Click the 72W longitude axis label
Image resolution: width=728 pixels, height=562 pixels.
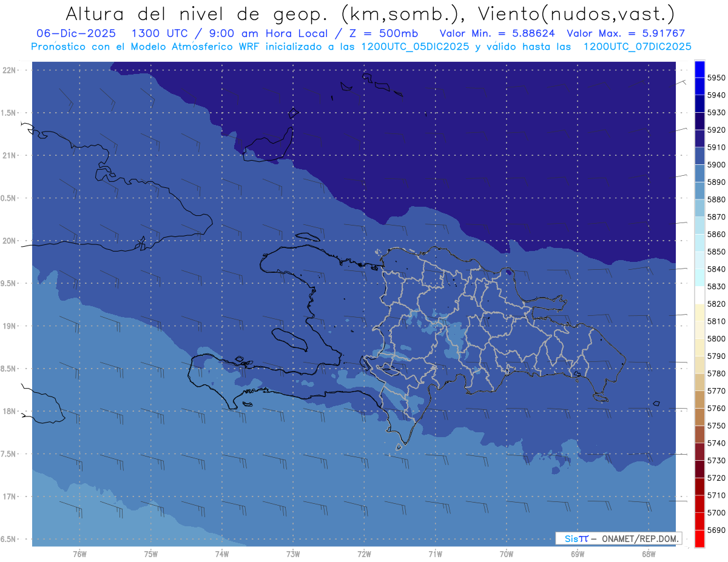pyautogui.click(x=364, y=554)
